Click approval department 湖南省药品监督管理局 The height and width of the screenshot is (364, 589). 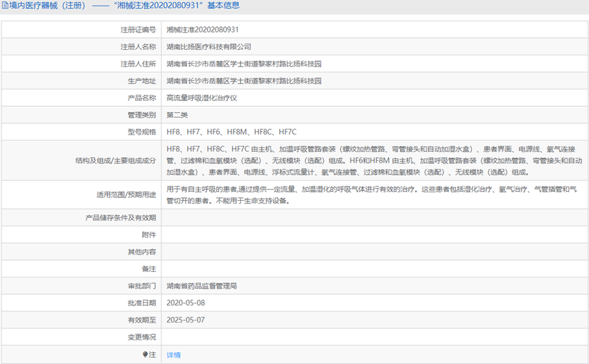(x=202, y=285)
